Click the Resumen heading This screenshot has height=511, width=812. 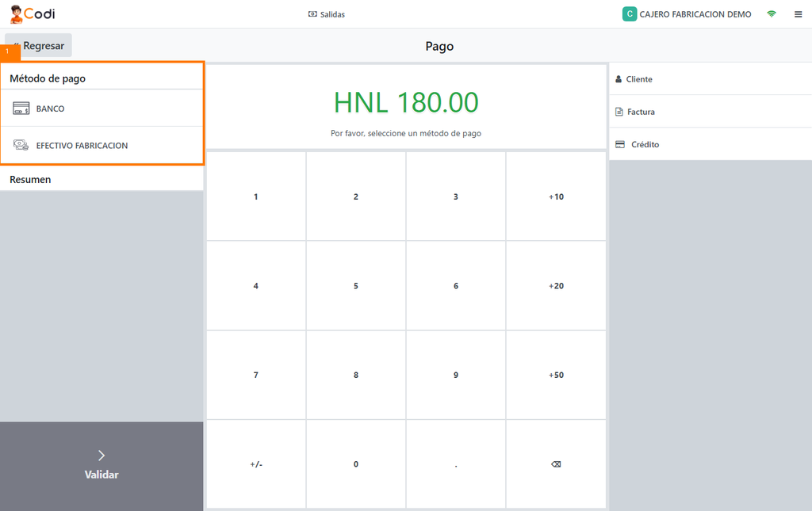tap(30, 180)
